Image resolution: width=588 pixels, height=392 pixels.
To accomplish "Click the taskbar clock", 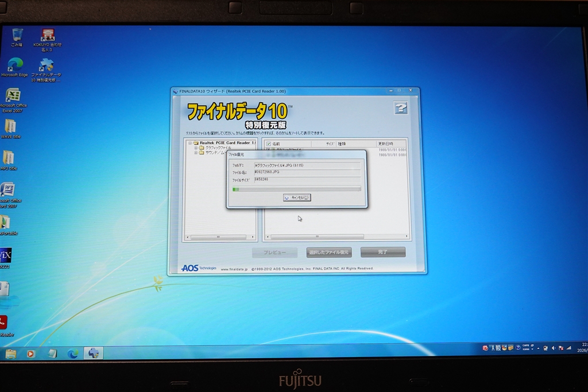I will (x=583, y=347).
